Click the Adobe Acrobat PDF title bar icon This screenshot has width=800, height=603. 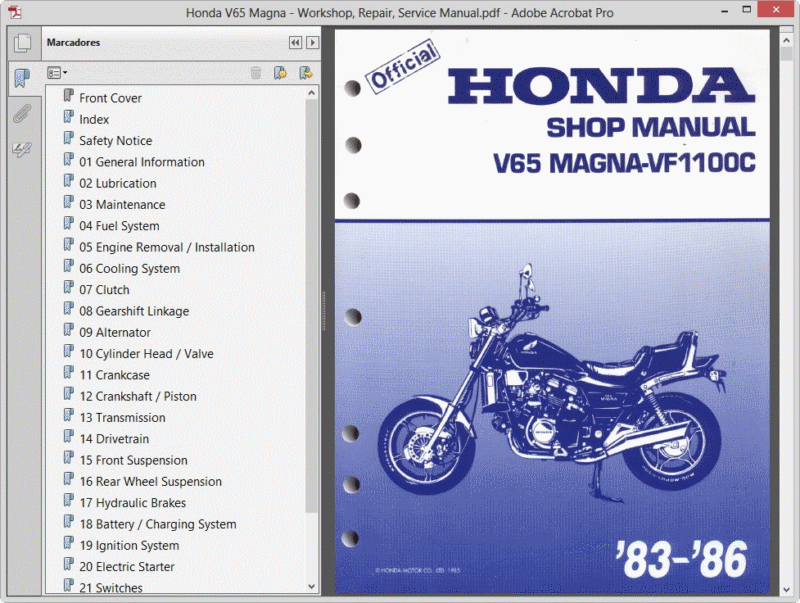pyautogui.click(x=15, y=12)
